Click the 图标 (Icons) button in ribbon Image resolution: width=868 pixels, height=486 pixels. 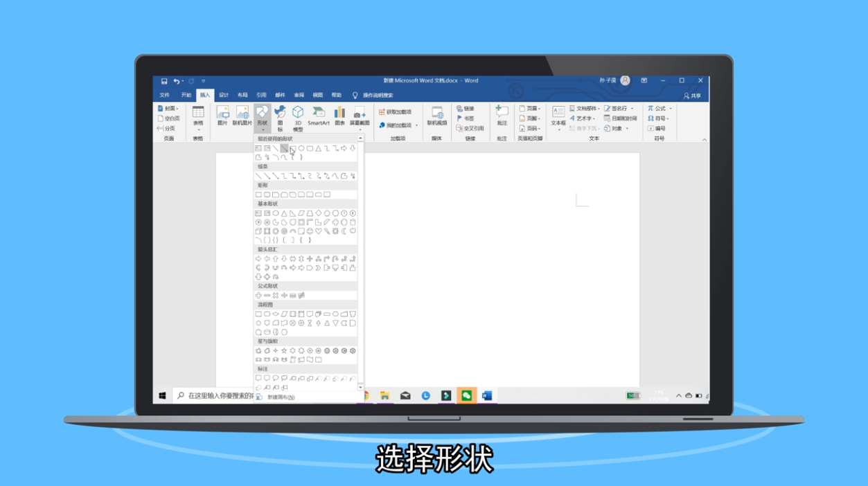pyautogui.click(x=280, y=118)
